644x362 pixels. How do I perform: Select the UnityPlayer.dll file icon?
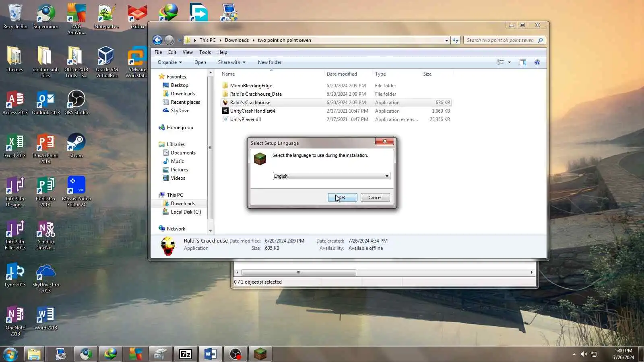tap(225, 119)
